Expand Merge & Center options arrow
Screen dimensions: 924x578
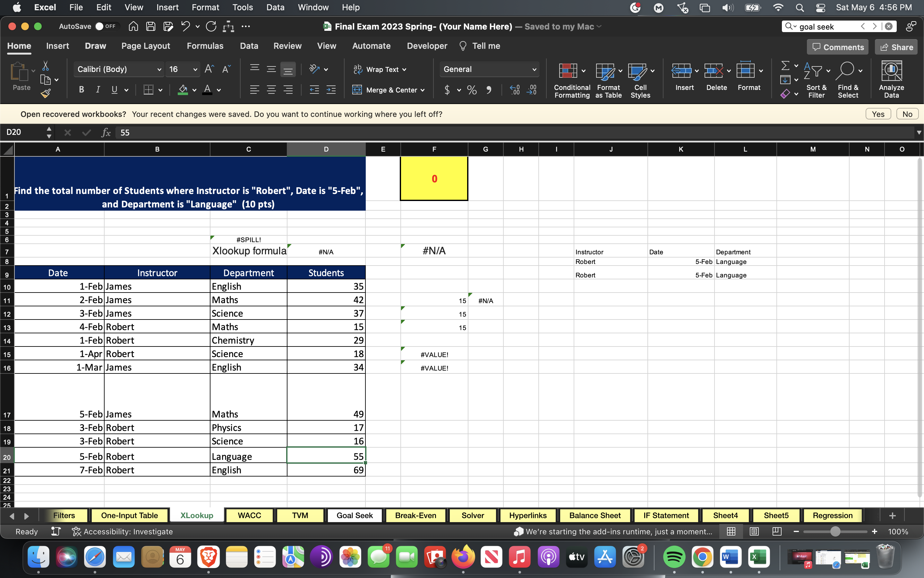pyautogui.click(x=423, y=90)
